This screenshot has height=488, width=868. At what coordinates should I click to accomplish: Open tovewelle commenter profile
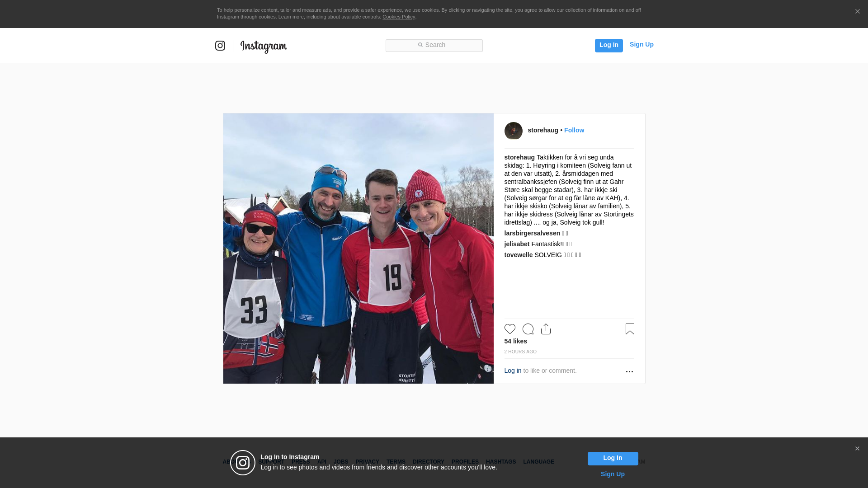519,255
